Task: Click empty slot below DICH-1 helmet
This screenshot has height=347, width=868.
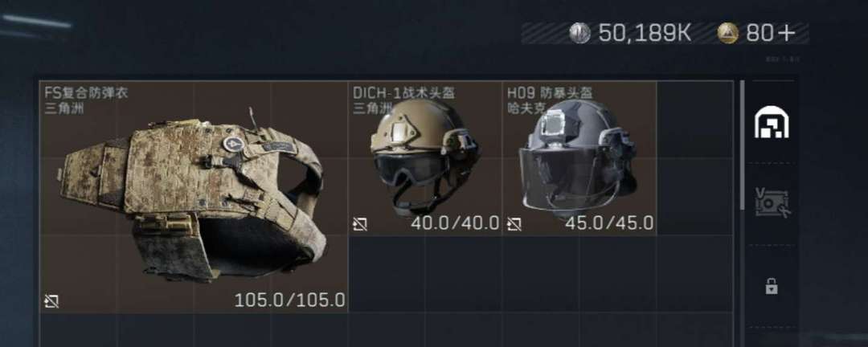Action: pyautogui.click(x=387, y=275)
